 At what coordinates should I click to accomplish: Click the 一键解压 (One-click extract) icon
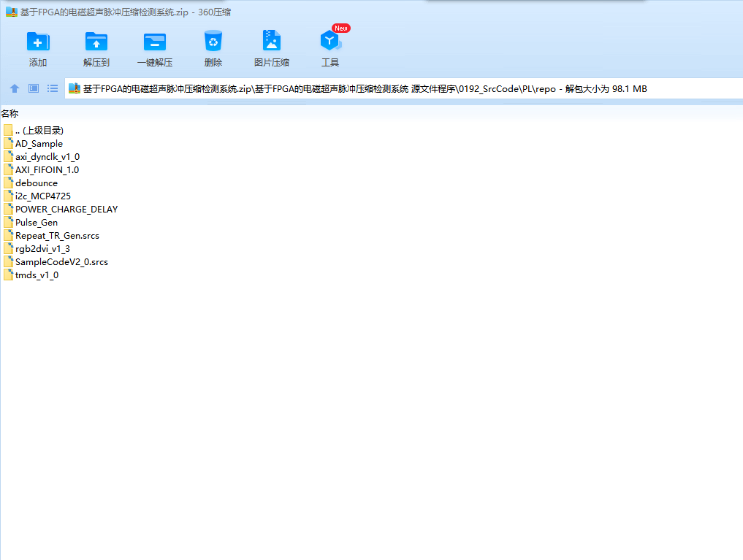pyautogui.click(x=154, y=42)
